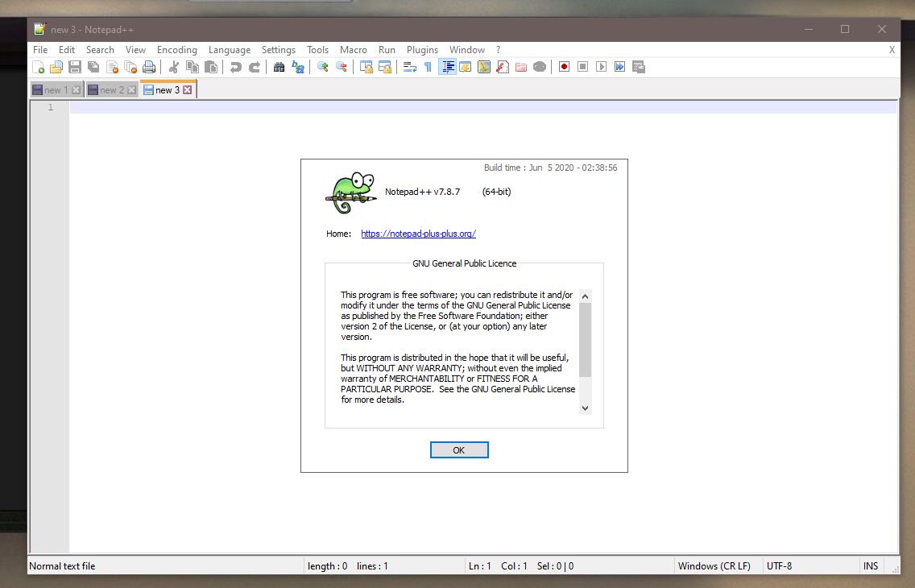The height and width of the screenshot is (588, 915).
Task: Open the notepad-plus-plus.org home link
Action: tap(418, 234)
